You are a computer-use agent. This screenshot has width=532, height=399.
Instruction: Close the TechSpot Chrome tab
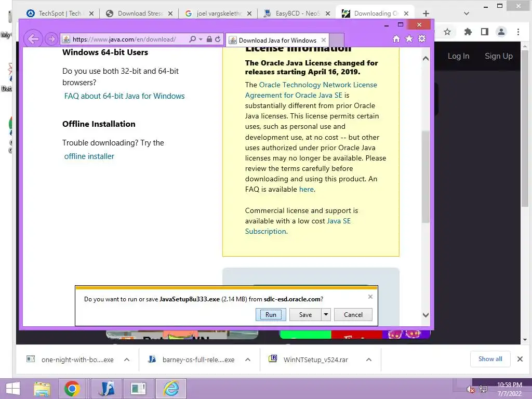tap(91, 14)
